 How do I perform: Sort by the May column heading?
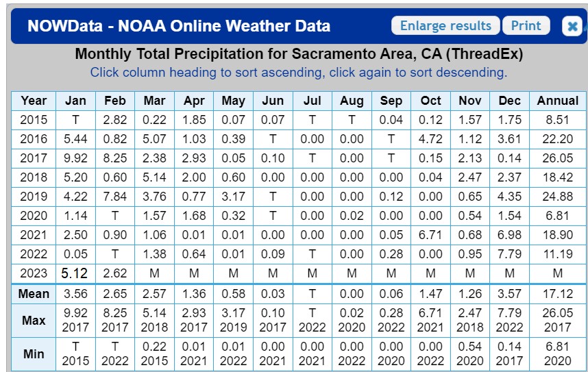(233, 101)
